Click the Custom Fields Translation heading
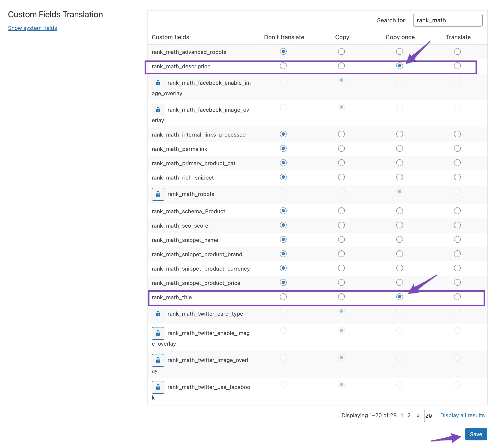This screenshot has height=448, width=497. pyautogui.click(x=55, y=15)
